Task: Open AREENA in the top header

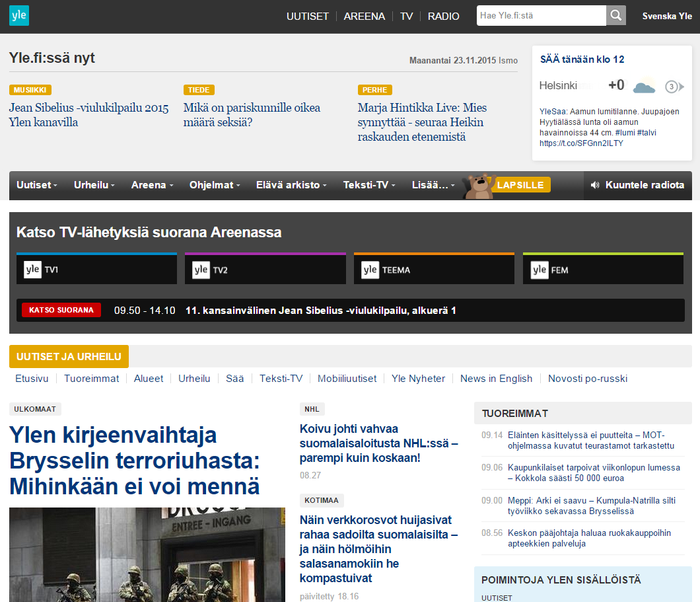Action: click(x=365, y=17)
